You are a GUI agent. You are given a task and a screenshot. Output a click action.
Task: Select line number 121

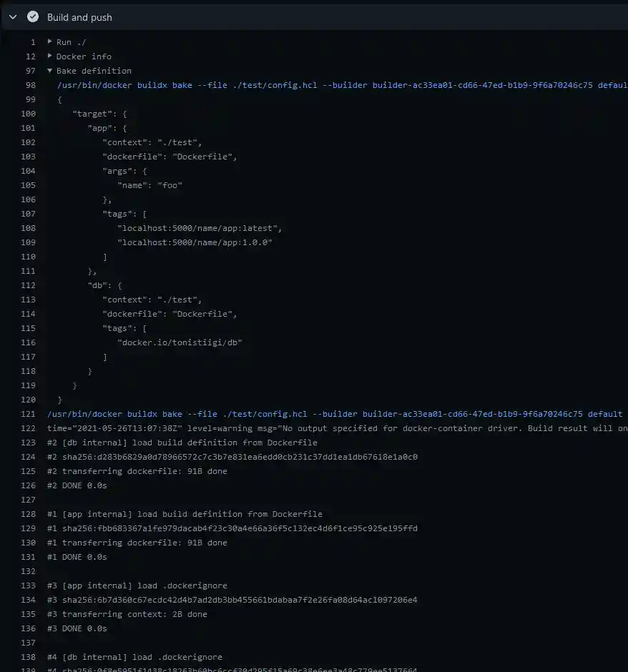pyautogui.click(x=27, y=413)
